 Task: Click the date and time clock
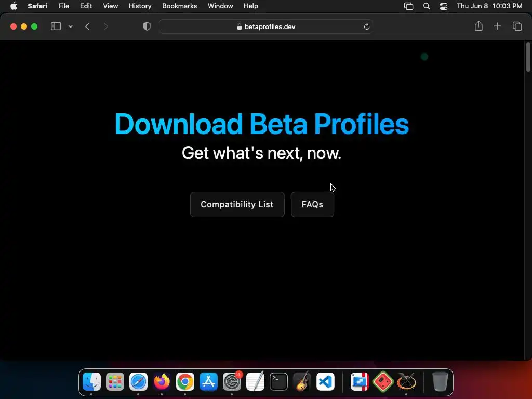coord(489,6)
